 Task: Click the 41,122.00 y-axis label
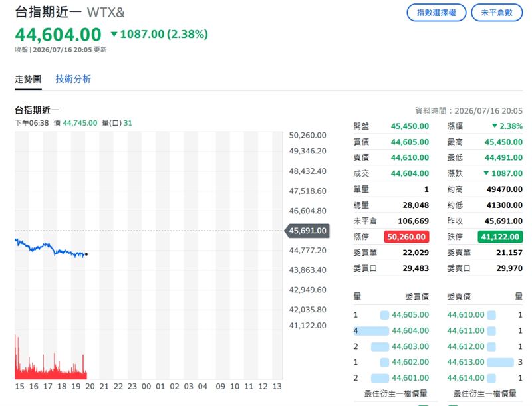pyautogui.click(x=307, y=326)
